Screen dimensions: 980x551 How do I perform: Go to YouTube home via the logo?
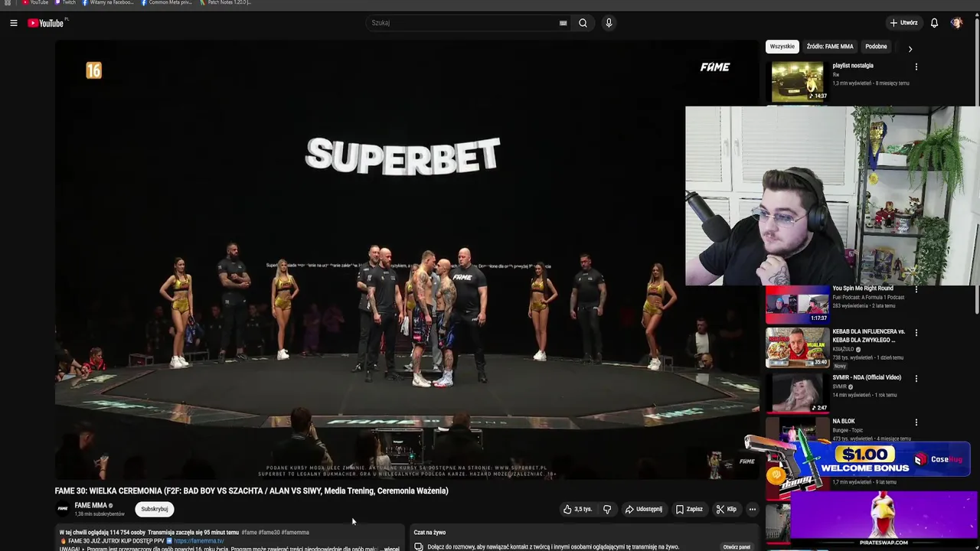(x=46, y=23)
